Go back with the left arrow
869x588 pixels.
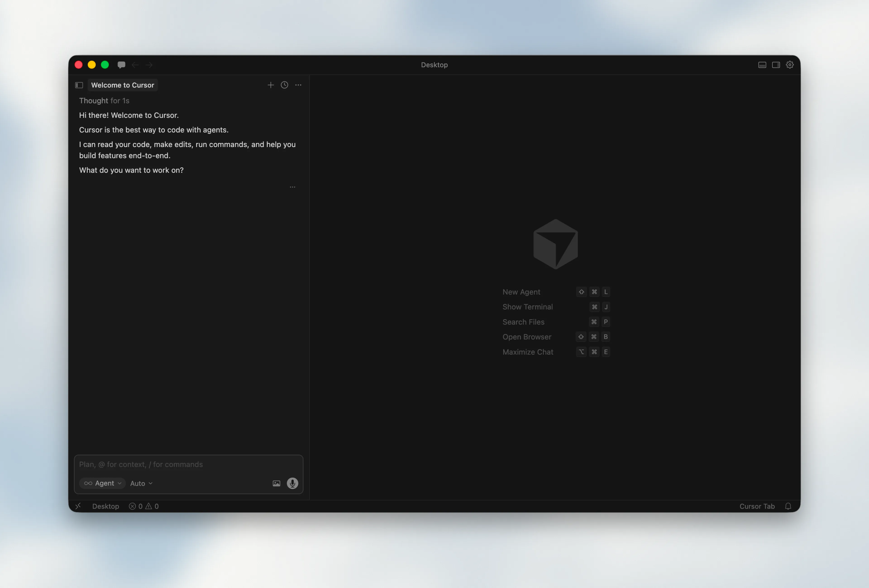[x=135, y=65]
